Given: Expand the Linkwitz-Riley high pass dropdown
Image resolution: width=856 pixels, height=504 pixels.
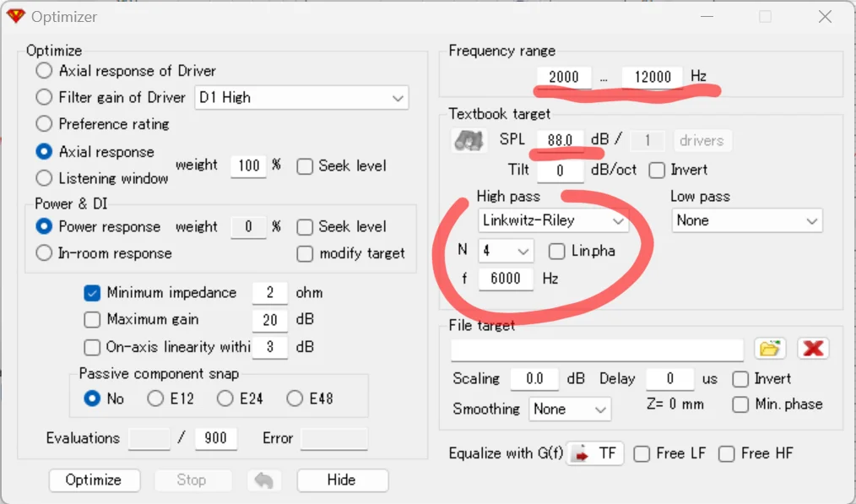Looking at the screenshot, I should pyautogui.click(x=553, y=221).
